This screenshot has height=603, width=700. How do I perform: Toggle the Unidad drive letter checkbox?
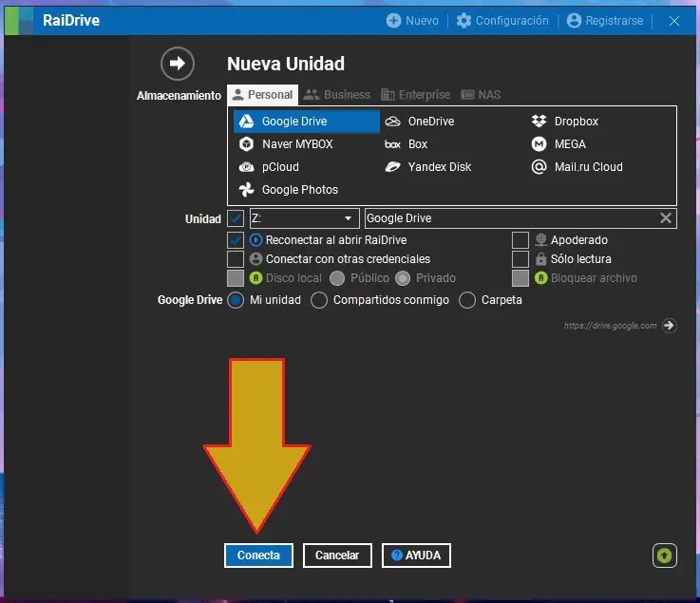click(x=236, y=218)
